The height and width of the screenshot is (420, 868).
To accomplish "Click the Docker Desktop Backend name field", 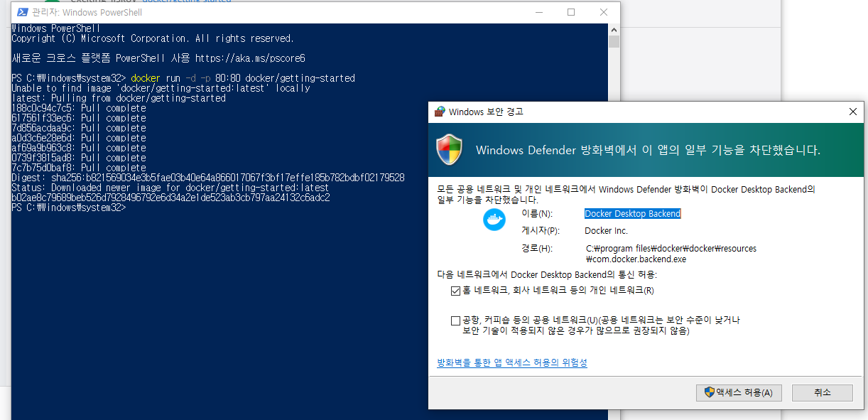I will point(633,213).
